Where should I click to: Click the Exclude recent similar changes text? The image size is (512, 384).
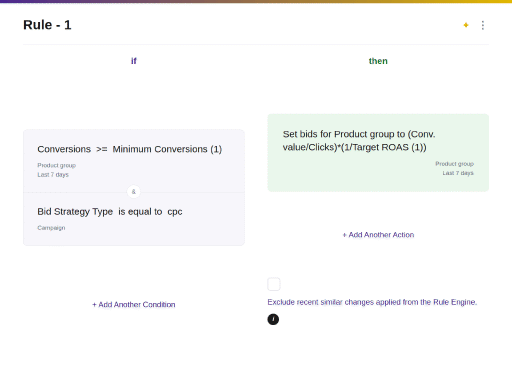pyautogui.click(x=372, y=302)
